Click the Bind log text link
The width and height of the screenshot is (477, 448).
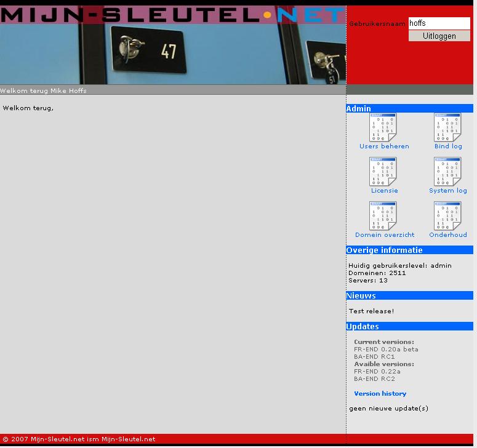[x=448, y=146]
